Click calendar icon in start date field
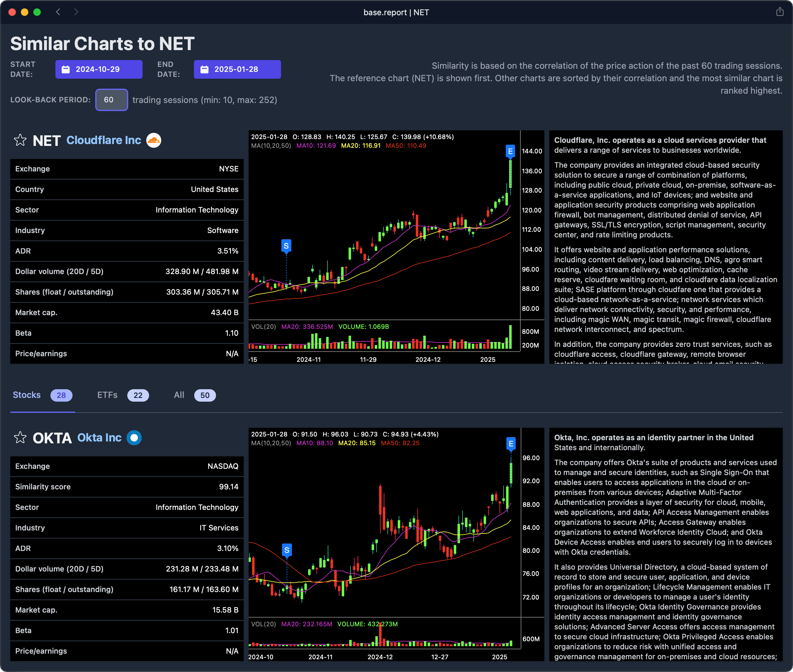The height and width of the screenshot is (672, 793). (x=66, y=69)
